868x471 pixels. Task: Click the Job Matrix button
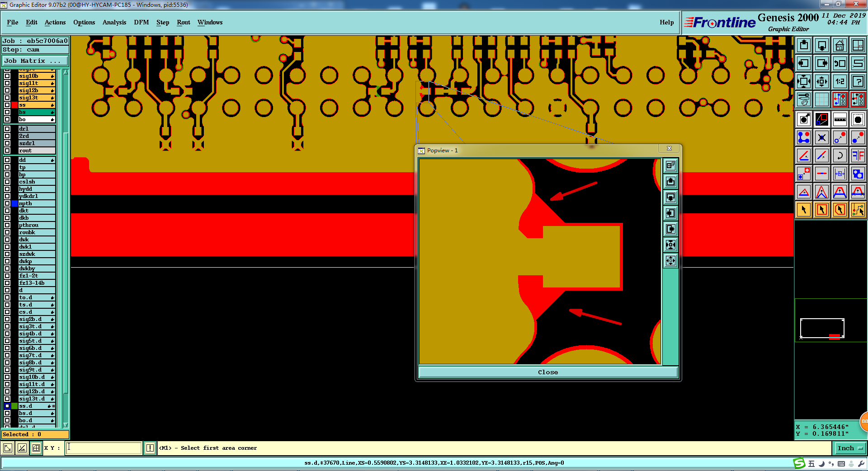pyautogui.click(x=35, y=61)
